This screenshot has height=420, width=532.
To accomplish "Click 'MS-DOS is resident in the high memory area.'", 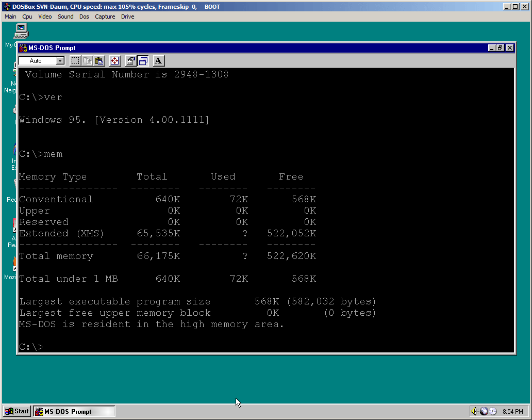I will coord(152,324).
